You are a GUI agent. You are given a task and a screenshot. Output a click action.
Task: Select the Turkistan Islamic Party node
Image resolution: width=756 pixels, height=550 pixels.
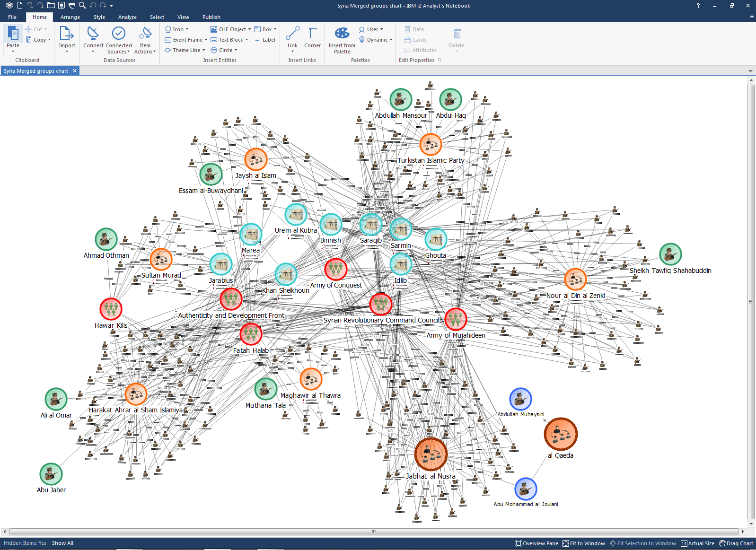431,144
